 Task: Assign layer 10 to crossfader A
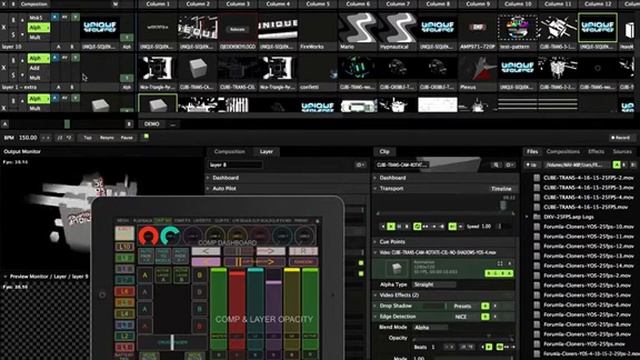click(x=58, y=47)
